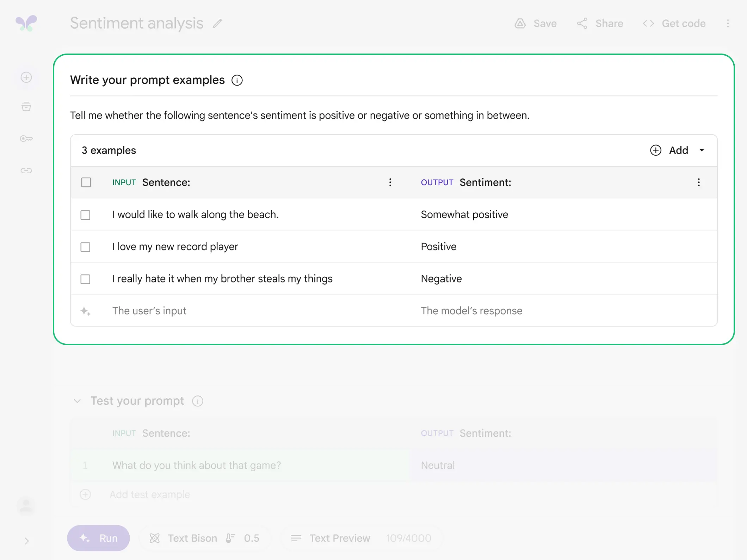
Task: Open the prompt library in the sidebar
Action: (x=26, y=107)
